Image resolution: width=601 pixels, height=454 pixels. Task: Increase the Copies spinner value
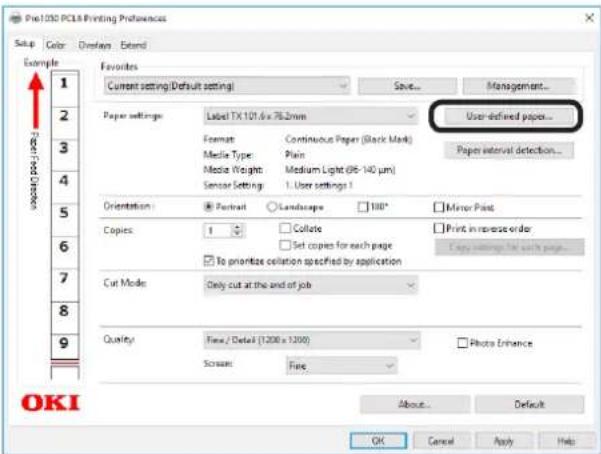pos(237,226)
